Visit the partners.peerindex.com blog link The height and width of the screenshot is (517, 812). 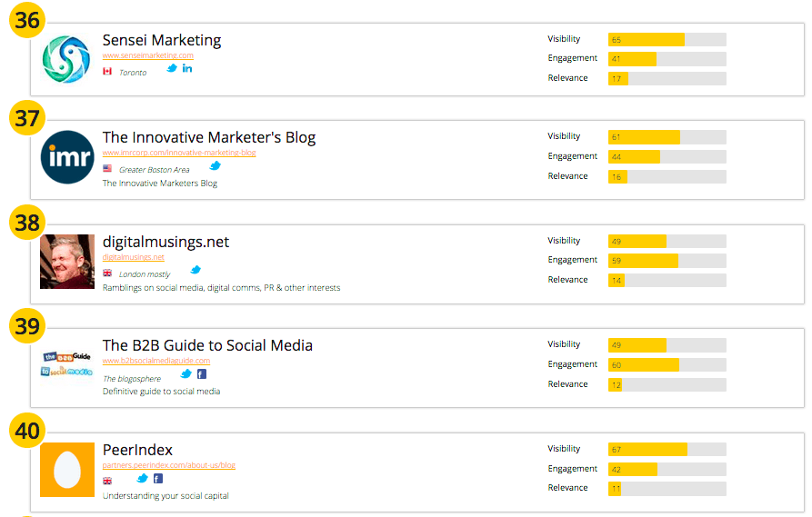tap(168, 465)
